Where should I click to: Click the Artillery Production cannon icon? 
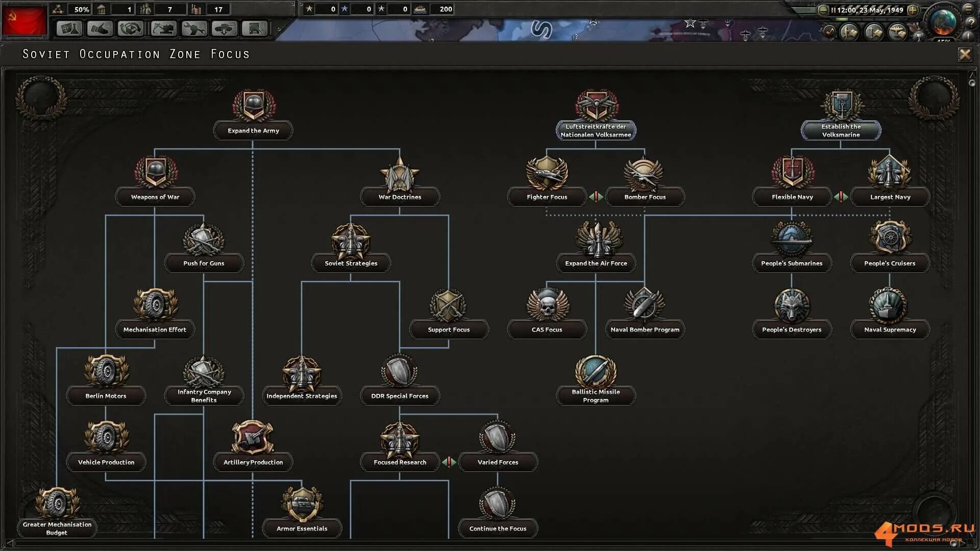pos(253,437)
